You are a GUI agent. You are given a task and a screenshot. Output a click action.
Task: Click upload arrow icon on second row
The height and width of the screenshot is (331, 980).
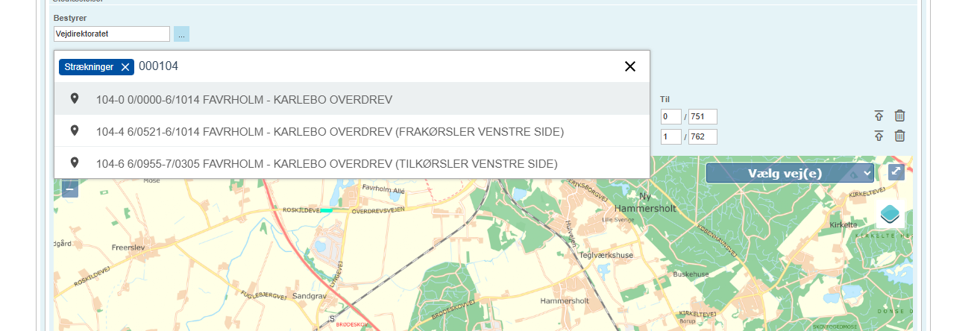click(x=879, y=136)
